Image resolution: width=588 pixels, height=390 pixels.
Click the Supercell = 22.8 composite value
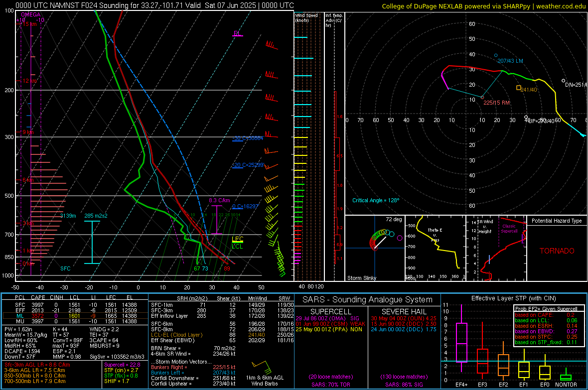(122, 365)
